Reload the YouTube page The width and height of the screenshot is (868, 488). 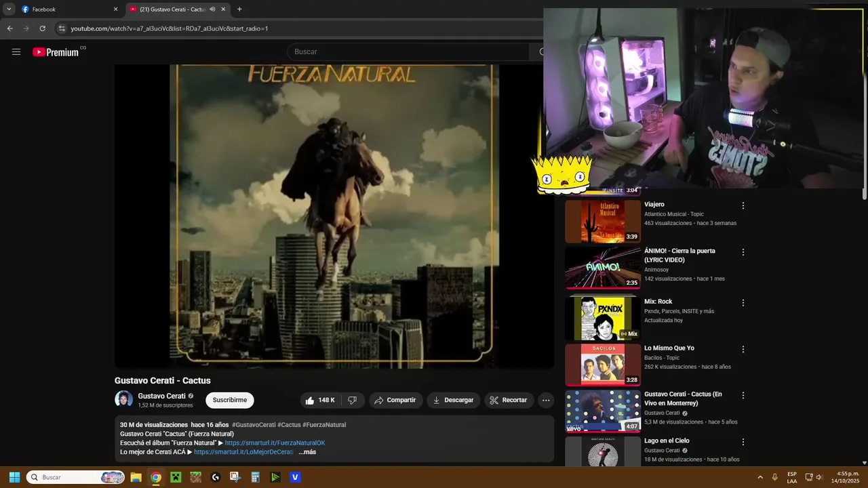click(x=42, y=28)
